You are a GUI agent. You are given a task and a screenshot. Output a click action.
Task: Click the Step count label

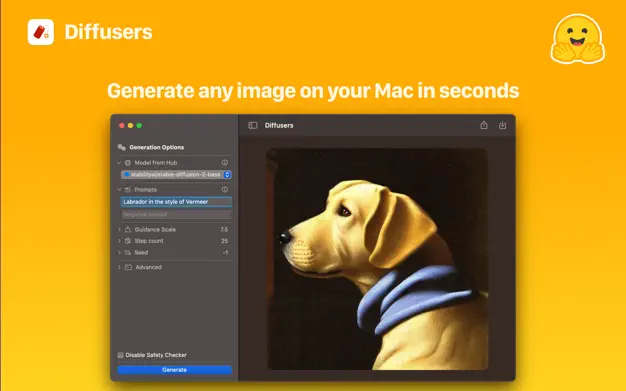(x=149, y=241)
